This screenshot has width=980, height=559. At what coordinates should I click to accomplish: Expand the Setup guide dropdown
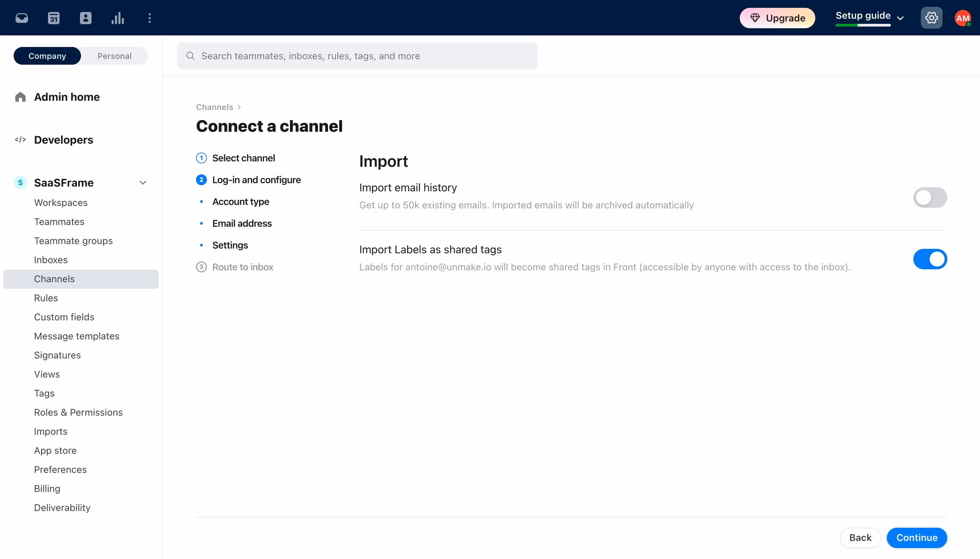(900, 17)
